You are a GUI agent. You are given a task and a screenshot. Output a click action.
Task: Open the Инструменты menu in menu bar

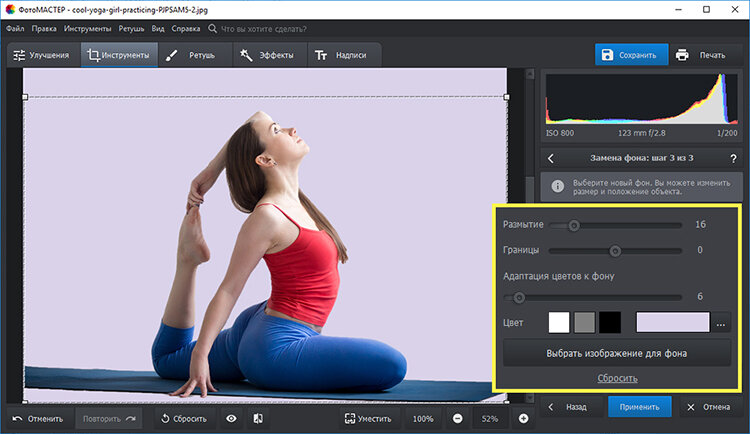pos(88,29)
